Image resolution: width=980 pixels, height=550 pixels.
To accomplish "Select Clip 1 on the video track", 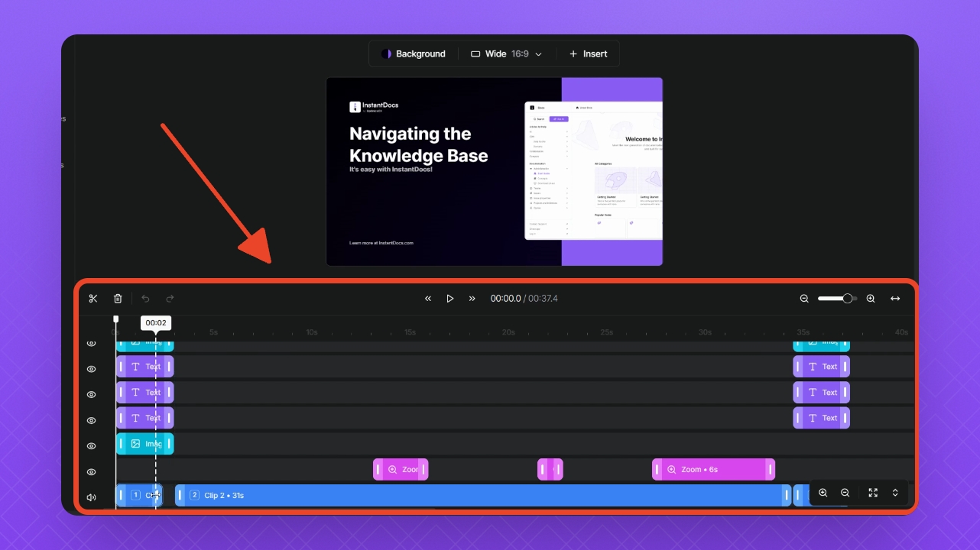I will coord(139,496).
